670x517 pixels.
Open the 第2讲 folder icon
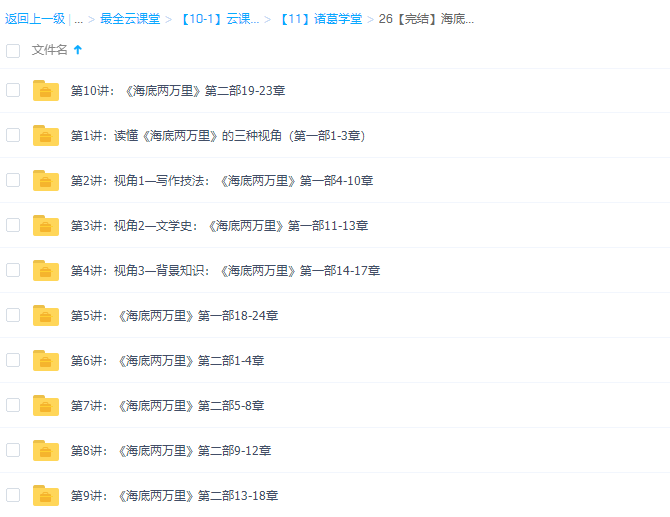coord(46,181)
